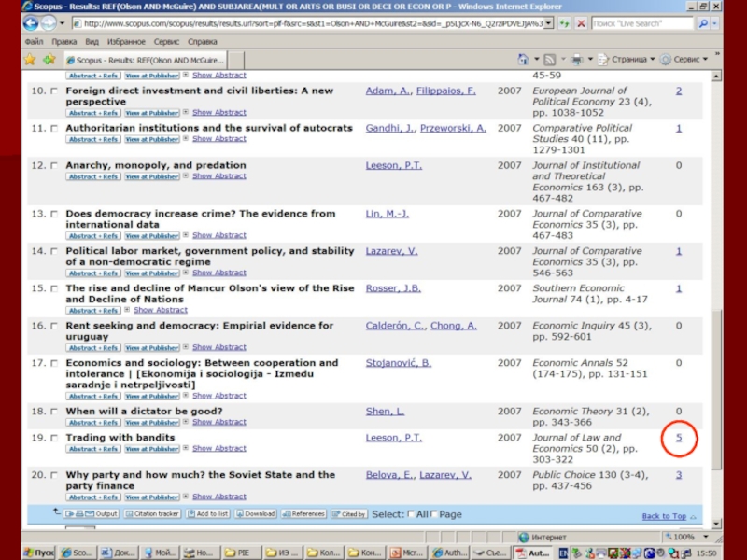Click the Citation tracker button
Image resolution: width=747 pixels, height=560 pixels.
tap(152, 514)
